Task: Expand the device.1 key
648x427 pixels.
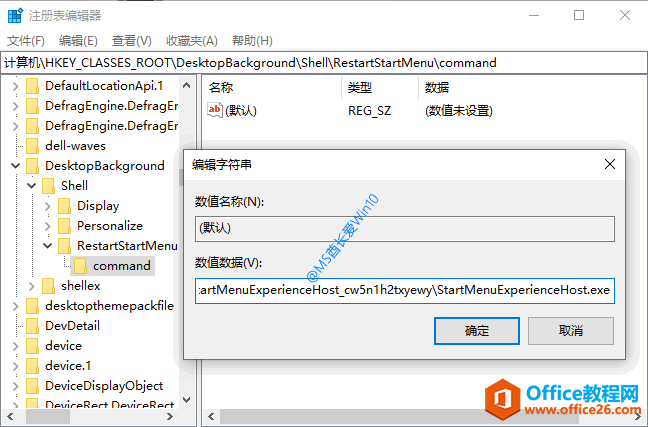Action: point(15,366)
